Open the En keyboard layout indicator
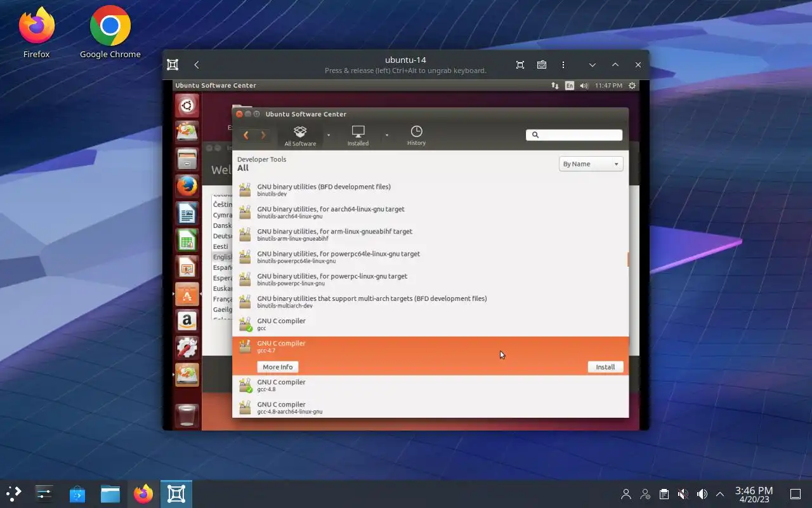 [x=570, y=86]
